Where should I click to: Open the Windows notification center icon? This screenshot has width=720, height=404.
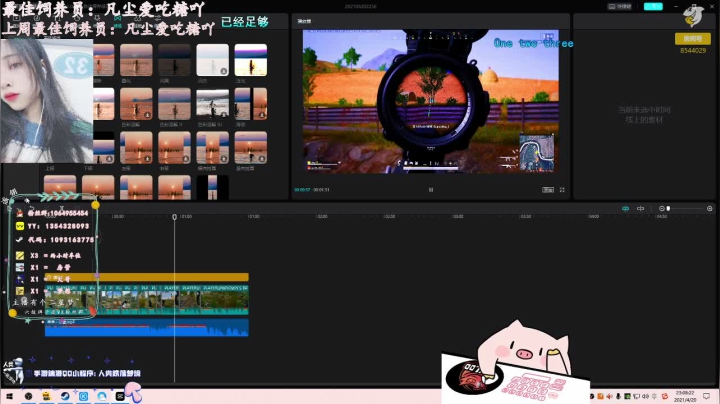click(x=706, y=396)
